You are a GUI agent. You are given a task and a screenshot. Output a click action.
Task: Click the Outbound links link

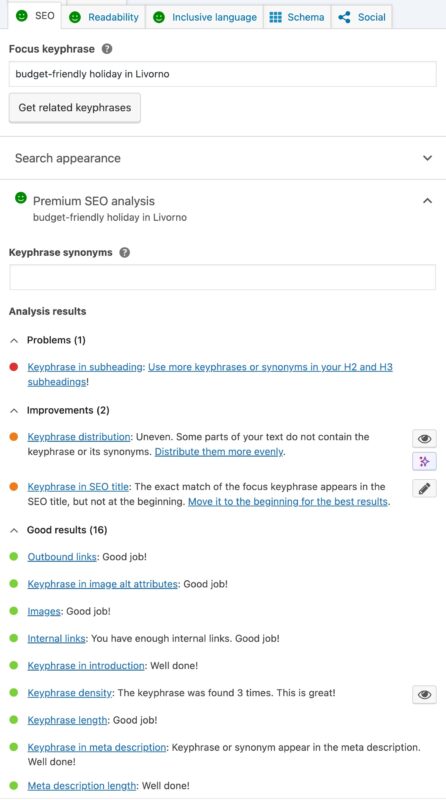point(62,557)
